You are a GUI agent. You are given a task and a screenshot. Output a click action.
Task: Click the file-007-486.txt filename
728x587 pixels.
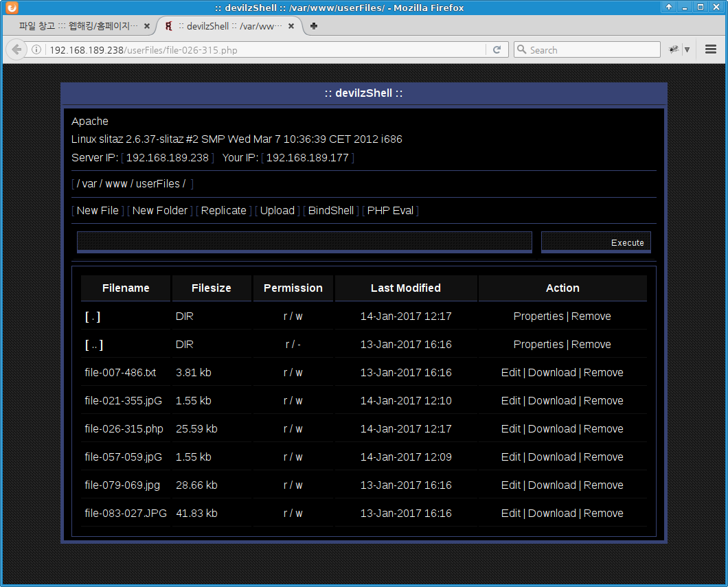click(120, 373)
